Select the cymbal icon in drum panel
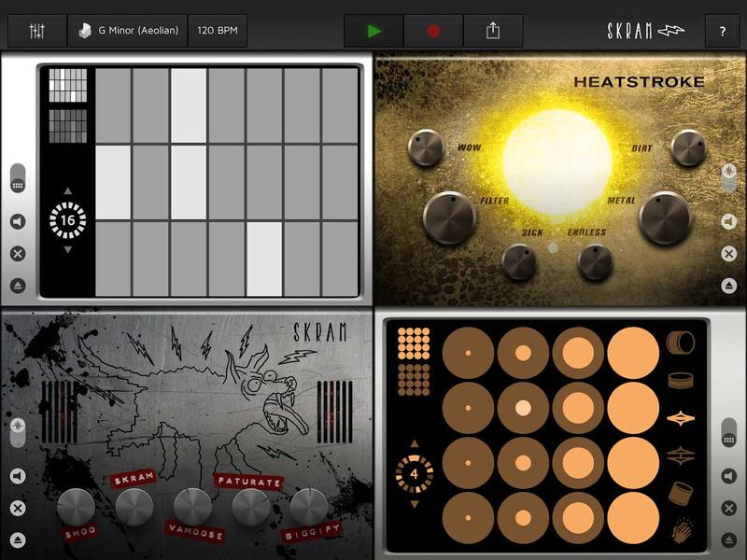Viewport: 747px width, 560px height. (681, 418)
